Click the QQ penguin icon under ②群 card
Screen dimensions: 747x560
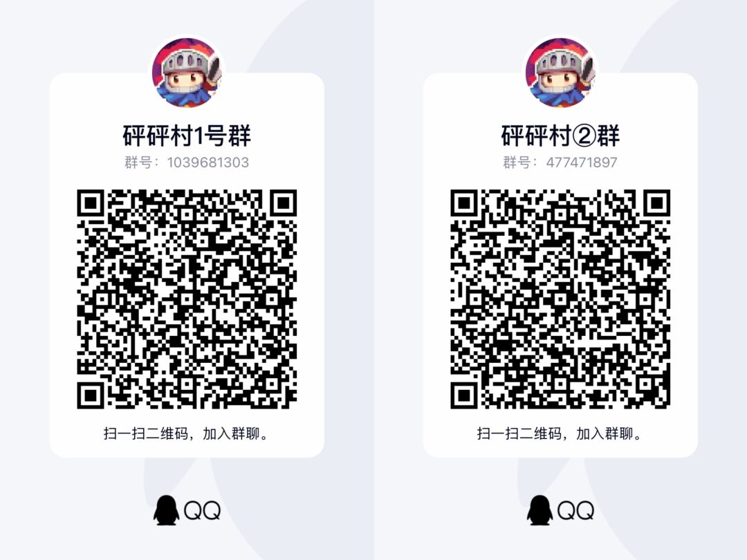pos(539,510)
